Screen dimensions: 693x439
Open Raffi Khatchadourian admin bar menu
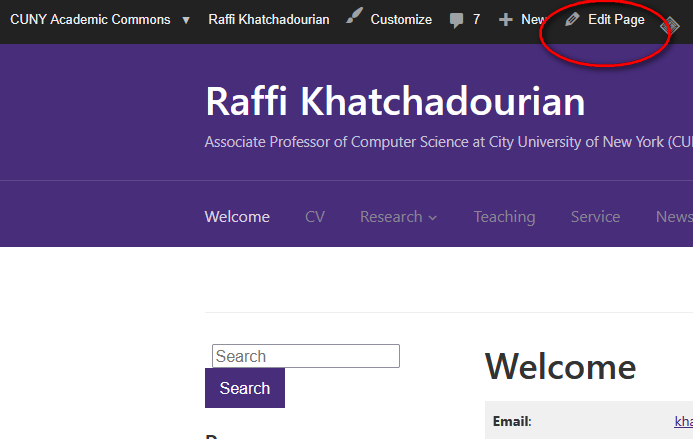[x=268, y=20]
